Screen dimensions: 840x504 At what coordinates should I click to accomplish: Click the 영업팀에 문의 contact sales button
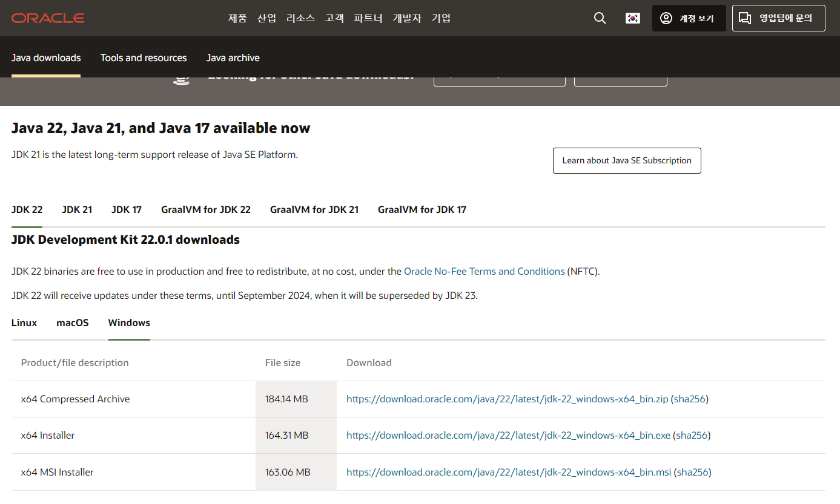tap(779, 18)
